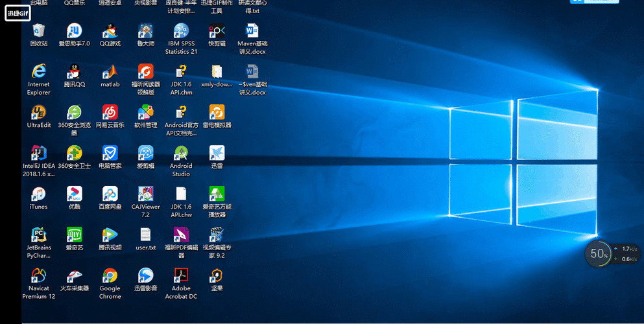Image resolution: width=644 pixels, height=324 pixels.
Task: Launch Adobe Acrobat DC
Action: pyautogui.click(x=181, y=275)
